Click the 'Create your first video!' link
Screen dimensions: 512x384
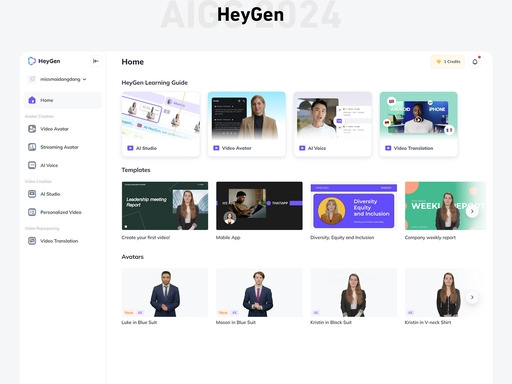146,238
